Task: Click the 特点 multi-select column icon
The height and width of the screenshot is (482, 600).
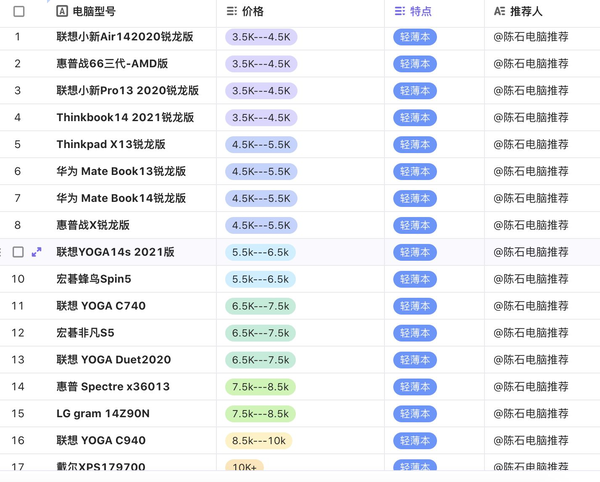Action: pyautogui.click(x=400, y=11)
